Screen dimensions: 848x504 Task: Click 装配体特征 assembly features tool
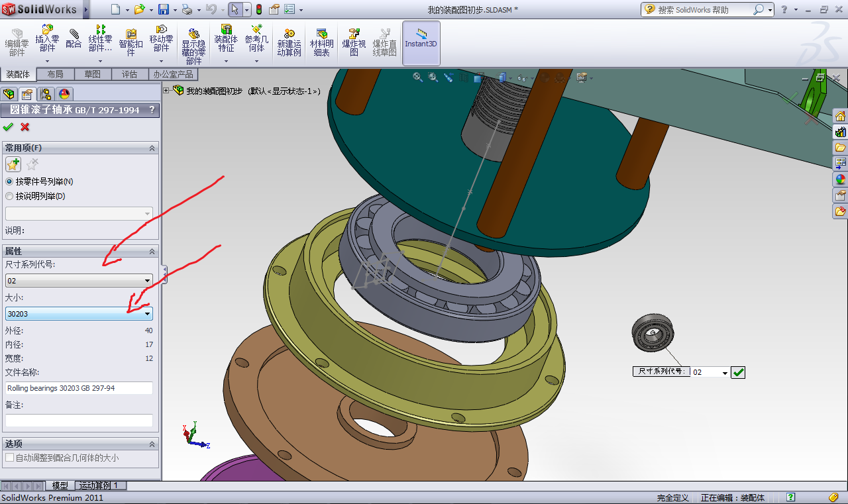click(226, 39)
